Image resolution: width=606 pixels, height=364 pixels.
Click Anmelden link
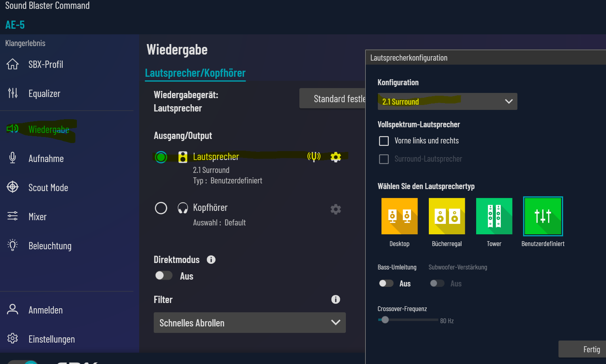pos(46,310)
